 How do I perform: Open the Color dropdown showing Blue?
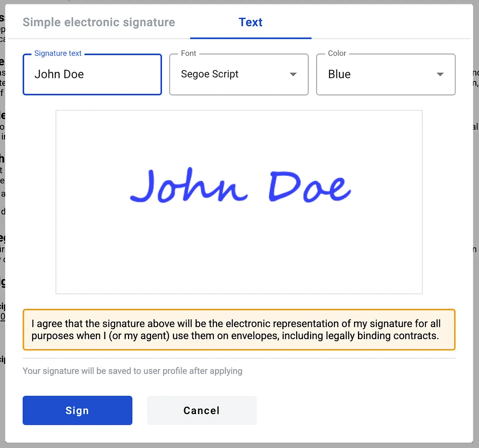[378, 74]
